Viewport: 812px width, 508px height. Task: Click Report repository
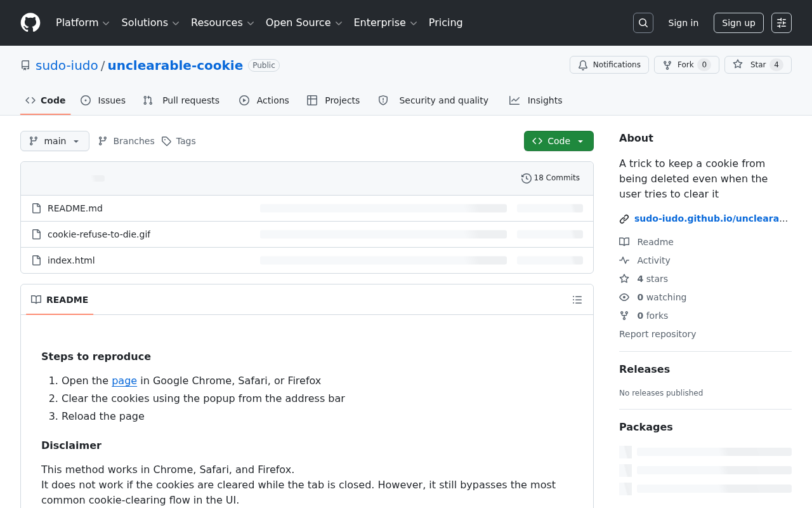pos(657,334)
